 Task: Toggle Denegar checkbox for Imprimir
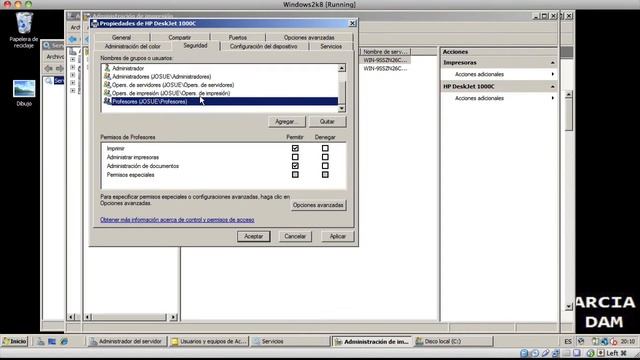tap(325, 148)
